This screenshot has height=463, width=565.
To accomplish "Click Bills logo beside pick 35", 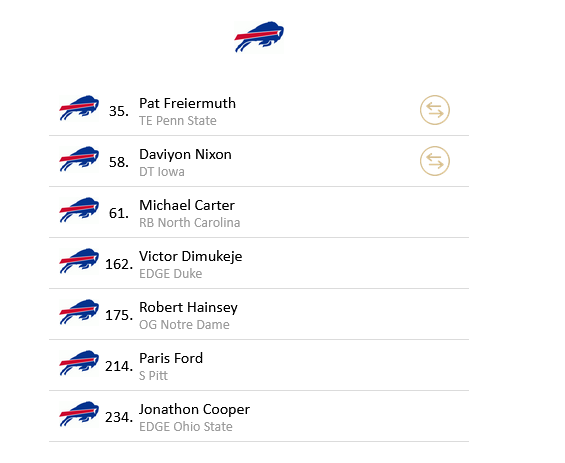I will 79,108.
